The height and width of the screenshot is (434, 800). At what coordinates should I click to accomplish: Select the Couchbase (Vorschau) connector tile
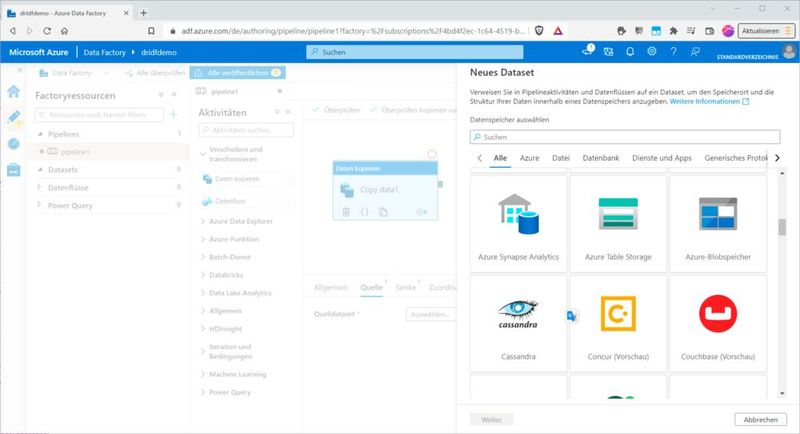coord(718,322)
